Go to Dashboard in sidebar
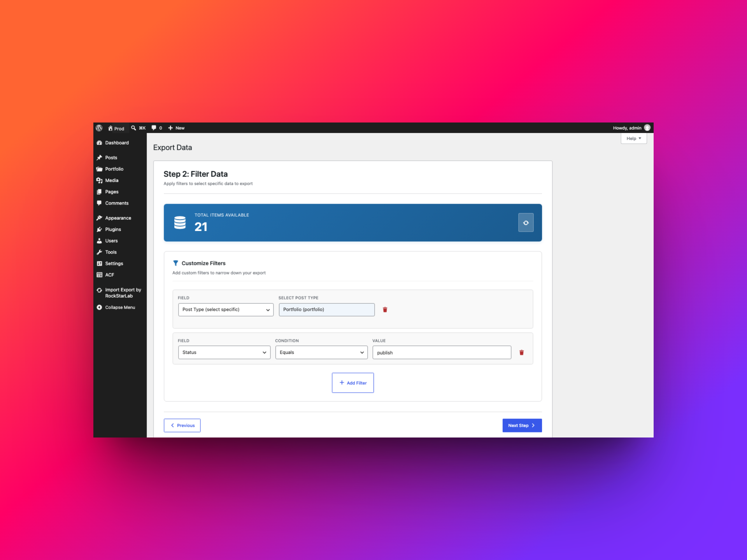Viewport: 747px width, 560px height. [x=120, y=143]
